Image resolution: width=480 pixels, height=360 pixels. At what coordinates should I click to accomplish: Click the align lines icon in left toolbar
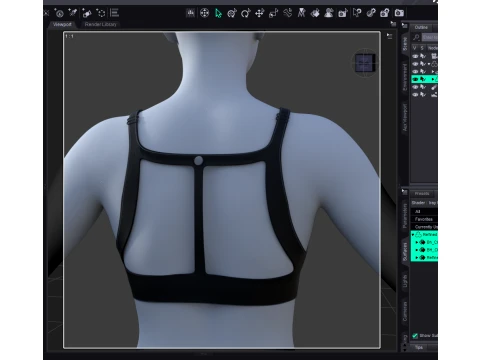(x=114, y=13)
